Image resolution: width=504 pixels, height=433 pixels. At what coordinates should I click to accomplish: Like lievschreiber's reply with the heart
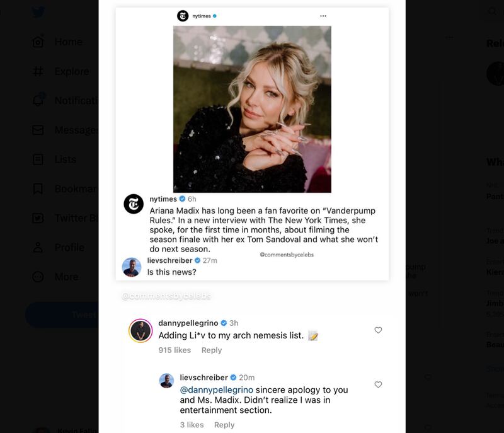378,383
